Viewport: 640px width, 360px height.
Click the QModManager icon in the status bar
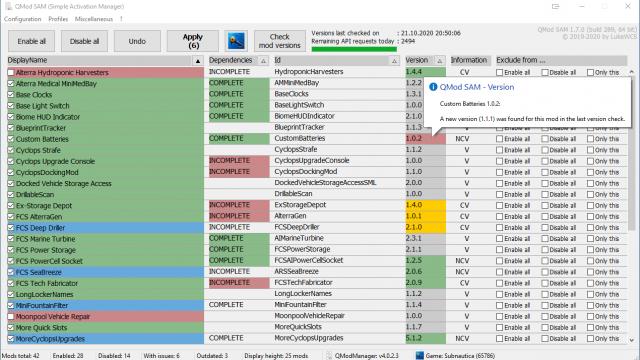click(329, 356)
